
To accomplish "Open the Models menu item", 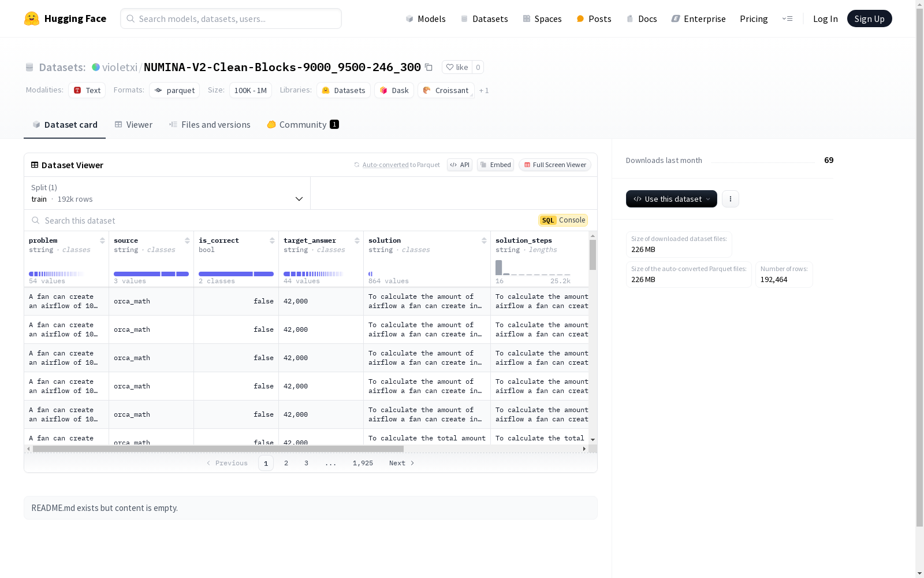I will tap(426, 18).
